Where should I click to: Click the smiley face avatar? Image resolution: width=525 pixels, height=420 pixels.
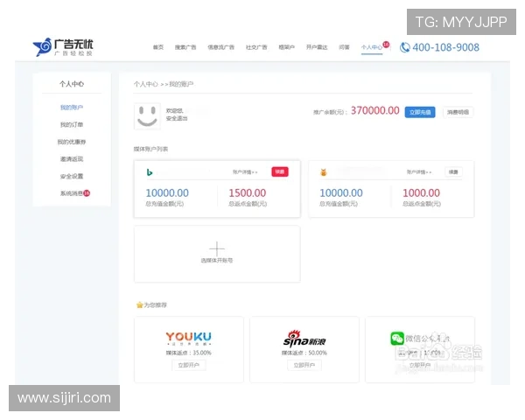click(147, 116)
